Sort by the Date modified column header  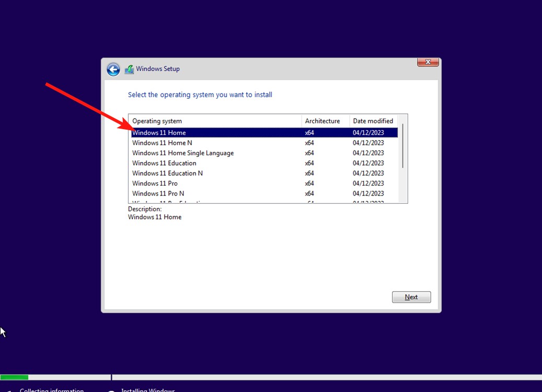click(373, 121)
